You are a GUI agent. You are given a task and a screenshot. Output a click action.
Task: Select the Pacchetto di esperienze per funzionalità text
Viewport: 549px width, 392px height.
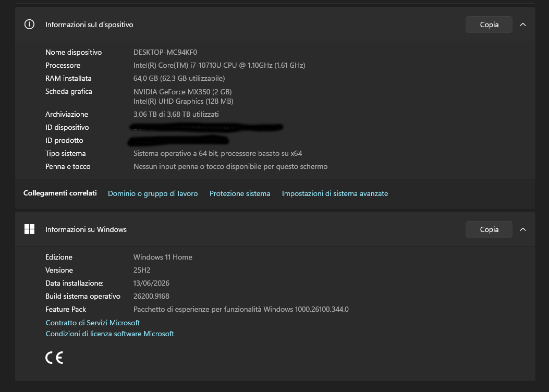(241, 310)
